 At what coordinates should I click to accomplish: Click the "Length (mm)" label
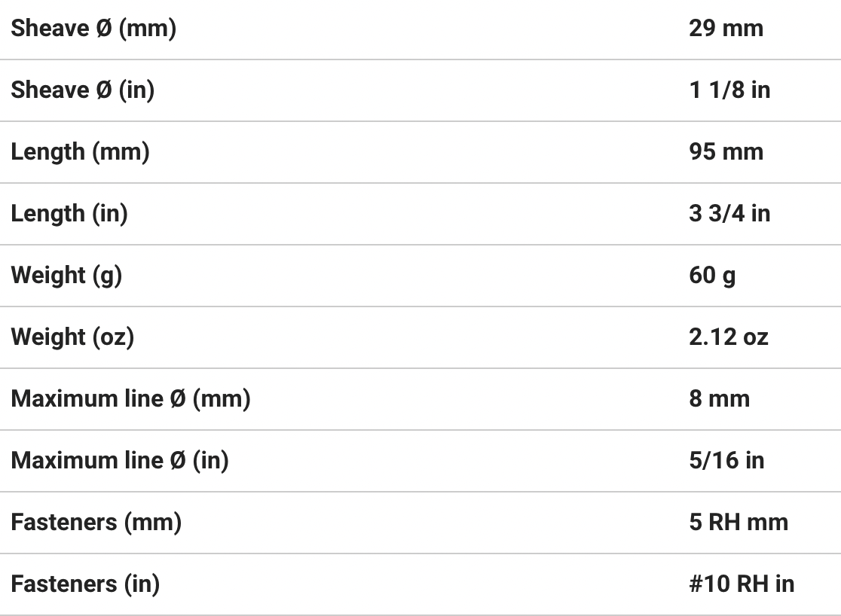[80, 152]
